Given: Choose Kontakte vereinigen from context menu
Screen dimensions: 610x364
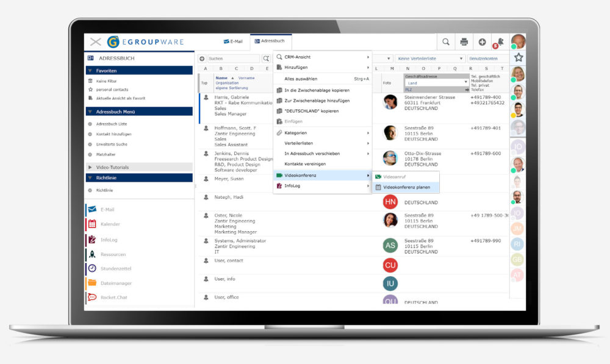Looking at the screenshot, I should tap(305, 164).
